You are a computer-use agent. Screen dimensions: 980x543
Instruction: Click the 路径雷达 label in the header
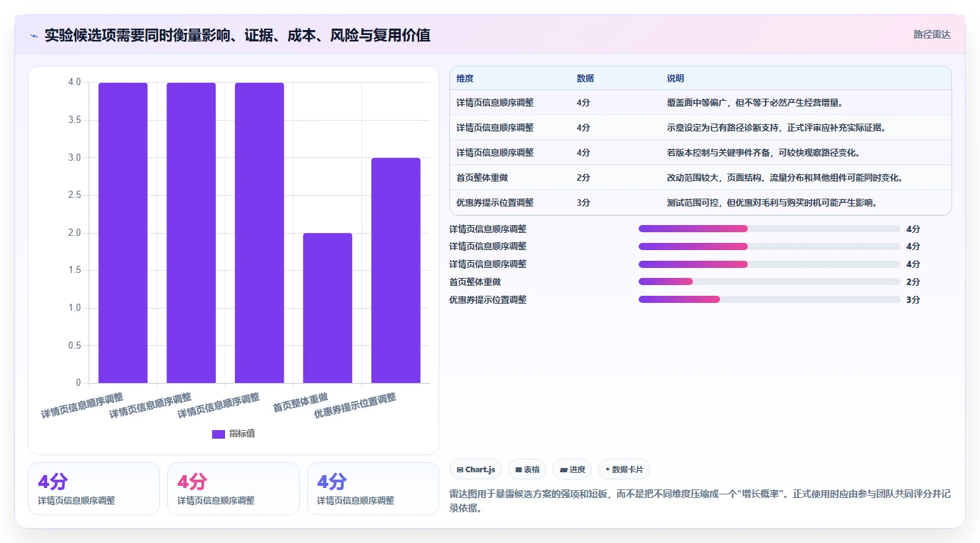[x=931, y=34]
